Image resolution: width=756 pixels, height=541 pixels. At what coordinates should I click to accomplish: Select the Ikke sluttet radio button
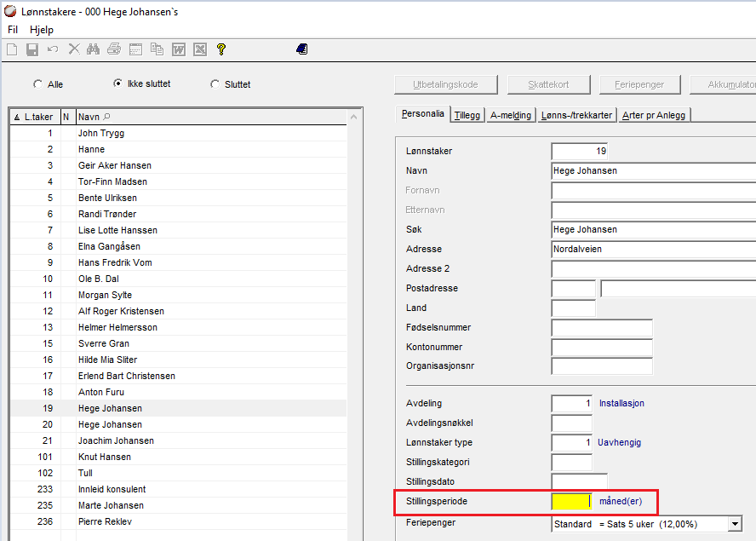(118, 84)
